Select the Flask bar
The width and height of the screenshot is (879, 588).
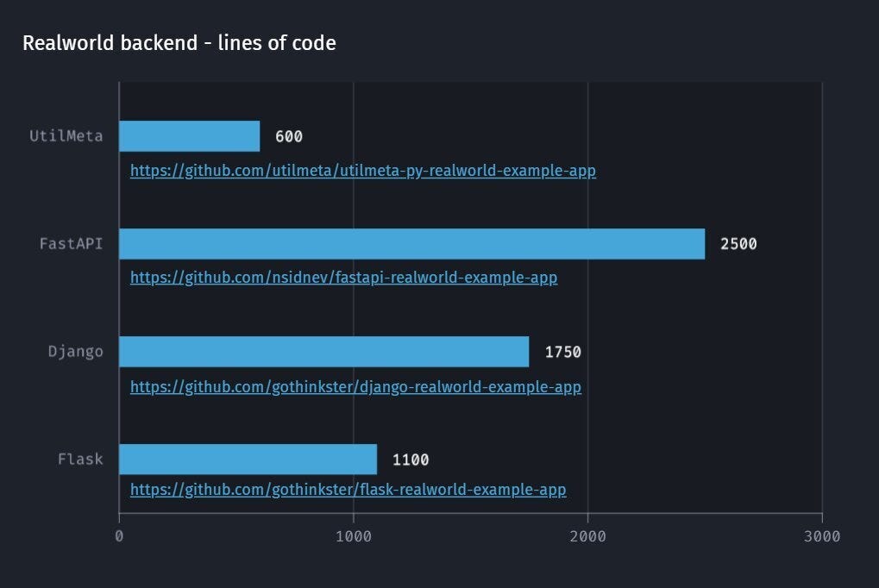tap(248, 459)
